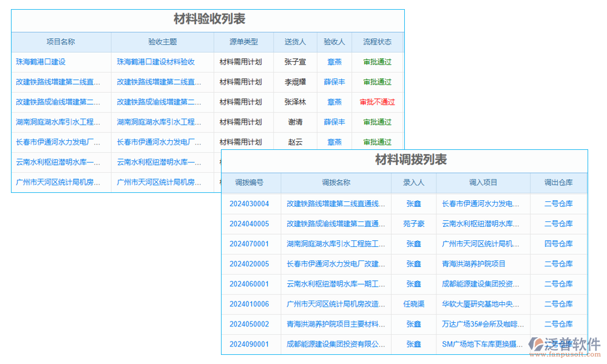Click the 调拨编号 column header
The image size is (607, 364).
[251, 183]
